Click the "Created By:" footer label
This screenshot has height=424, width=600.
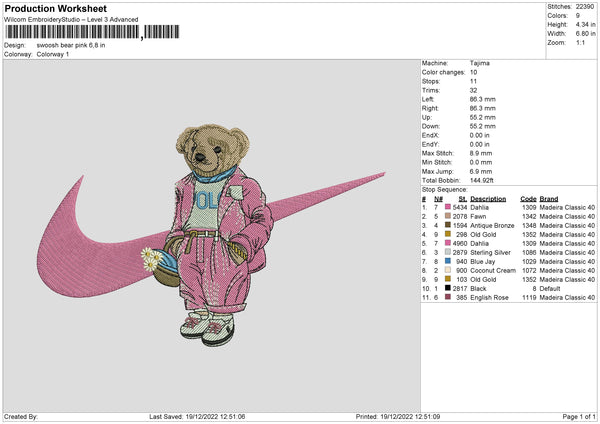point(21,417)
